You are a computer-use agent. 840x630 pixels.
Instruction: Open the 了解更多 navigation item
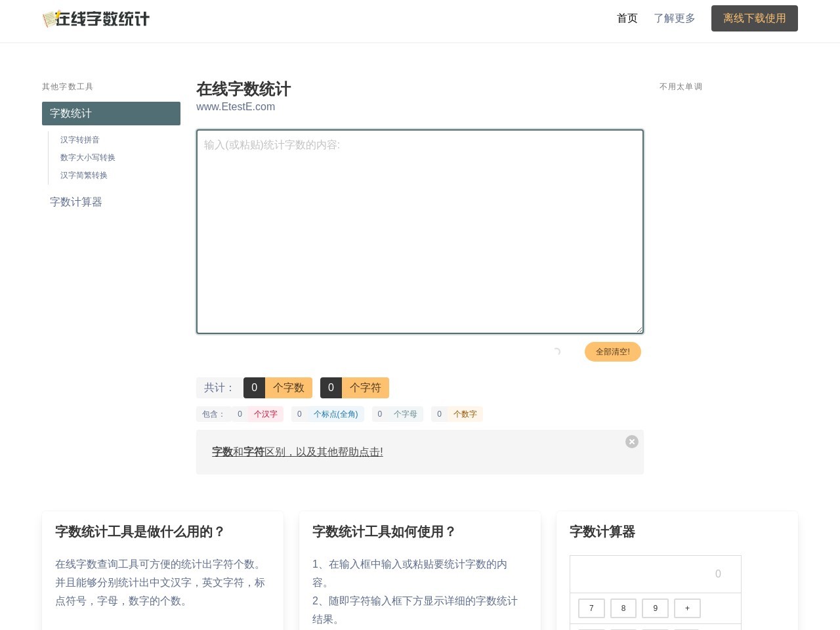click(674, 18)
